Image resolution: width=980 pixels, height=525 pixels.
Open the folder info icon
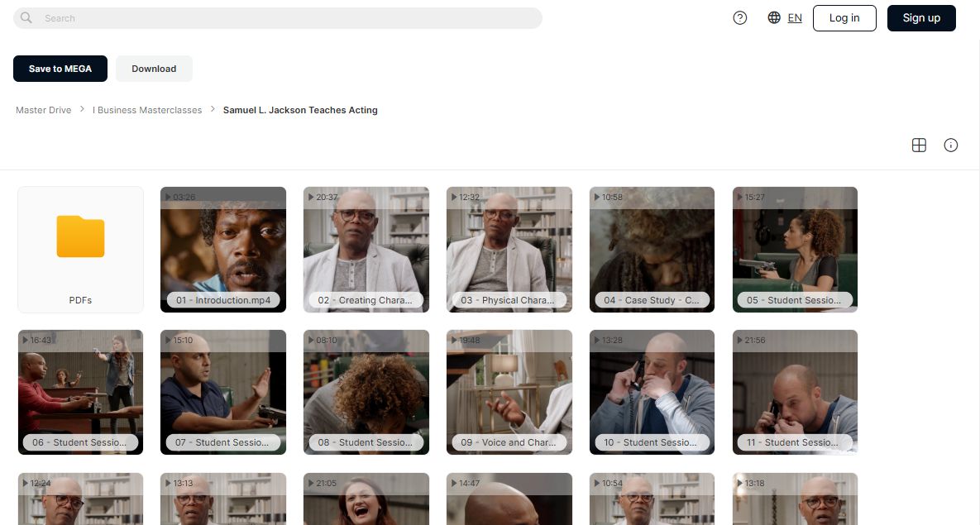950,146
